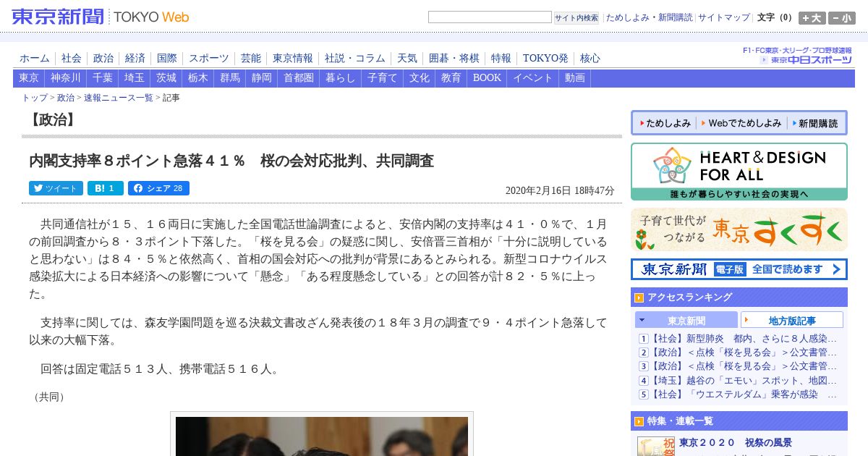Image resolution: width=868 pixels, height=456 pixels.
Task: Open the 国際 section
Action: coord(167,58)
